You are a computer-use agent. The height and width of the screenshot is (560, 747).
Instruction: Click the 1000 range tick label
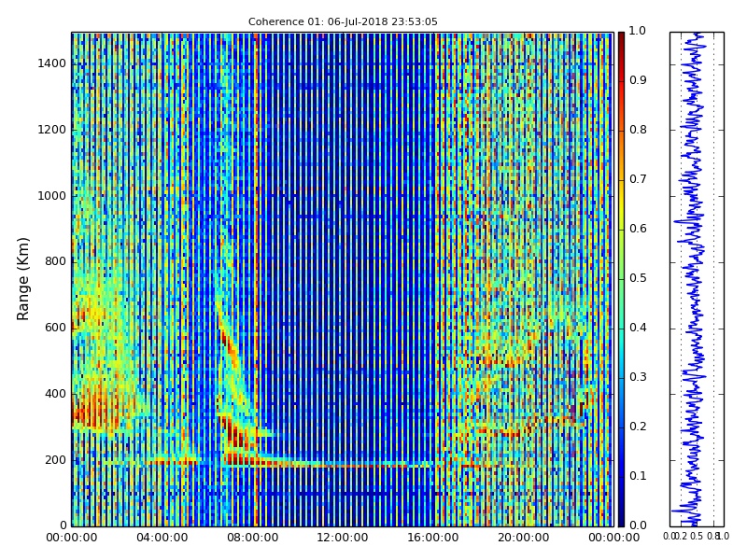52,196
